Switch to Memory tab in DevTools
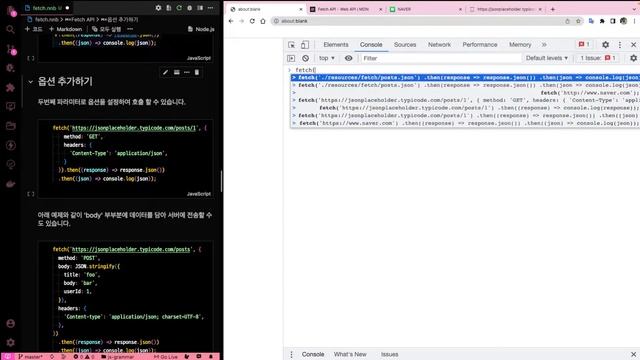 (x=520, y=44)
